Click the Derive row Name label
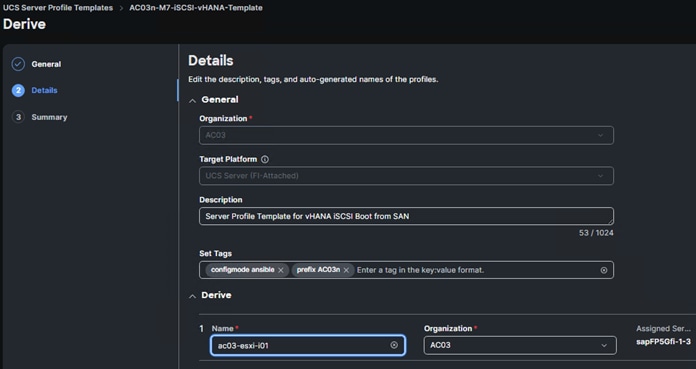This screenshot has width=696, height=369. click(222, 329)
